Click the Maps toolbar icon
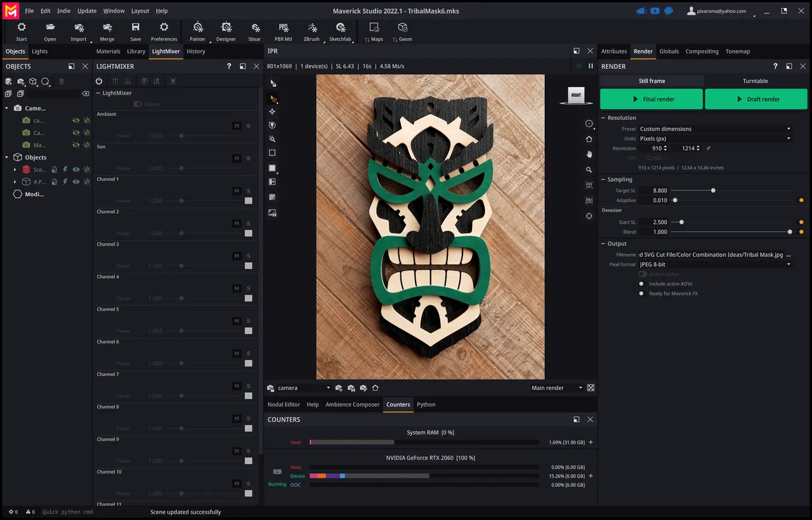 tap(374, 31)
